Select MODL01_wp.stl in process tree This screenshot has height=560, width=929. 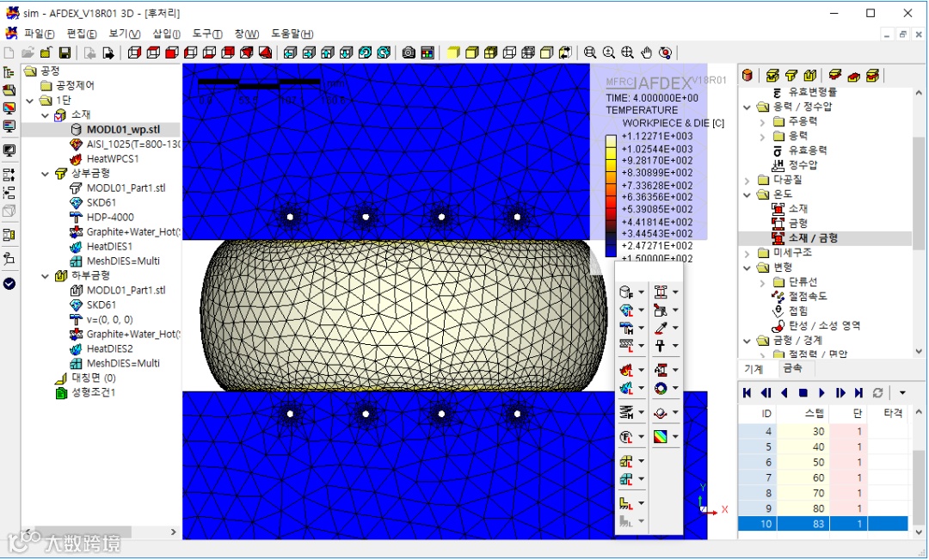click(x=123, y=130)
